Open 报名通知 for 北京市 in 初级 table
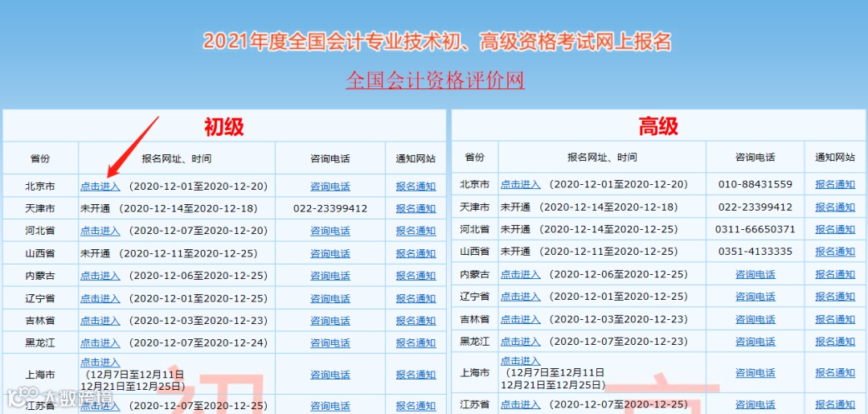 coord(416,187)
